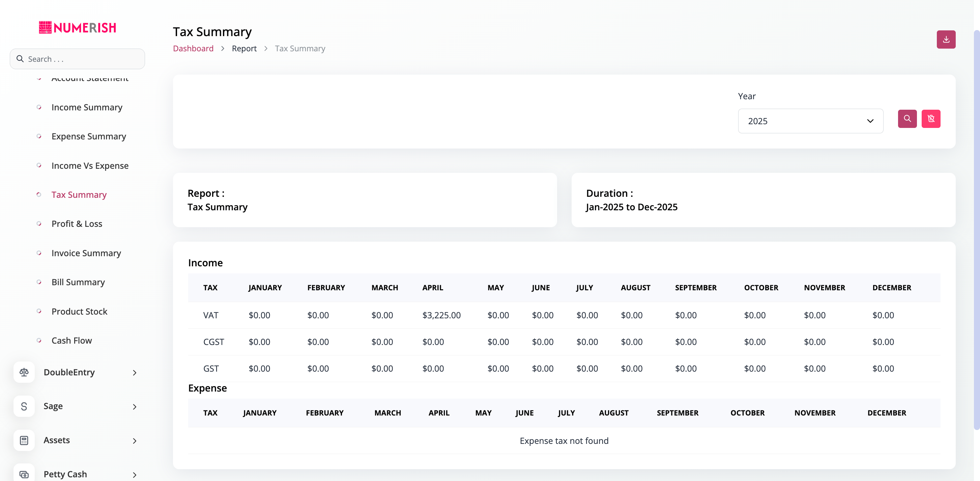Click the Sage S icon
This screenshot has height=481, width=980.
(24, 406)
